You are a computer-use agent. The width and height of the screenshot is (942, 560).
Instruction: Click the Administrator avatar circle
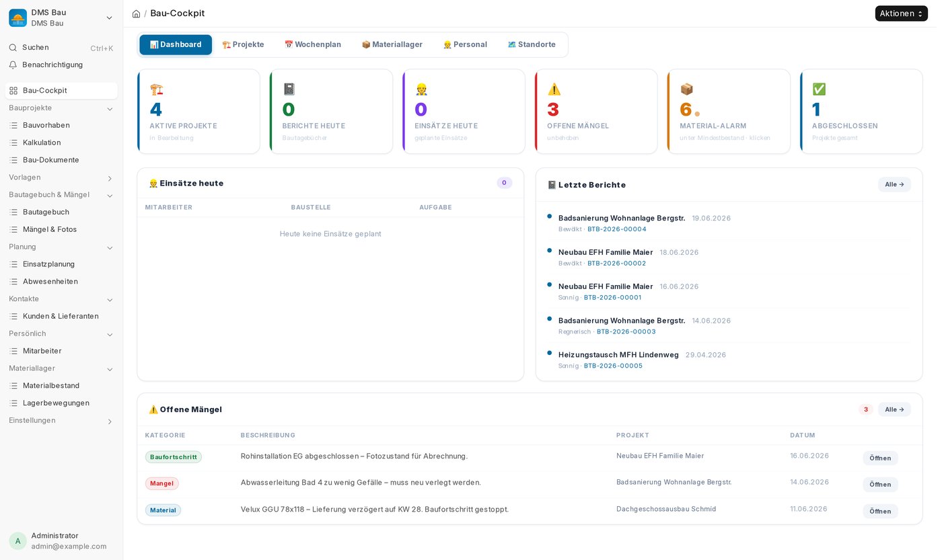(17, 541)
